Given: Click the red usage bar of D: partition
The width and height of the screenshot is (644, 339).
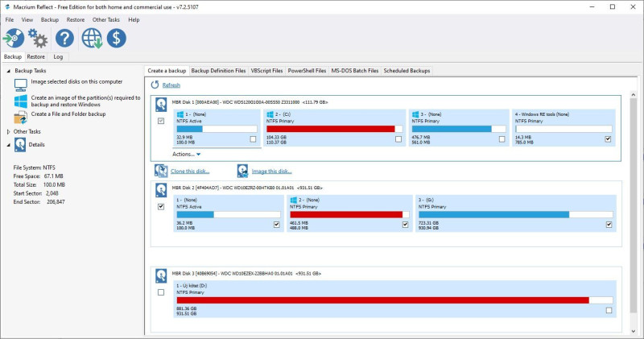Looking at the screenshot, I should [383, 300].
